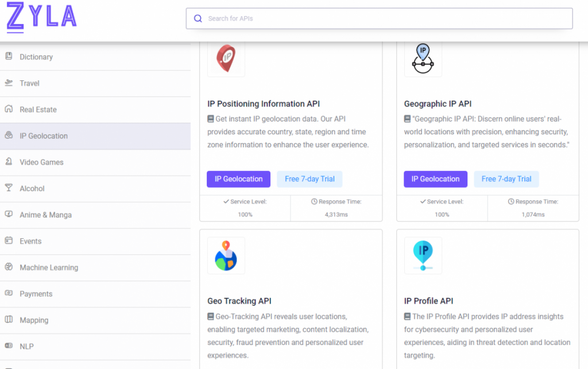Click the book icon beside Geographic IP description
Viewport: 588px width, 369px height.
click(x=407, y=119)
